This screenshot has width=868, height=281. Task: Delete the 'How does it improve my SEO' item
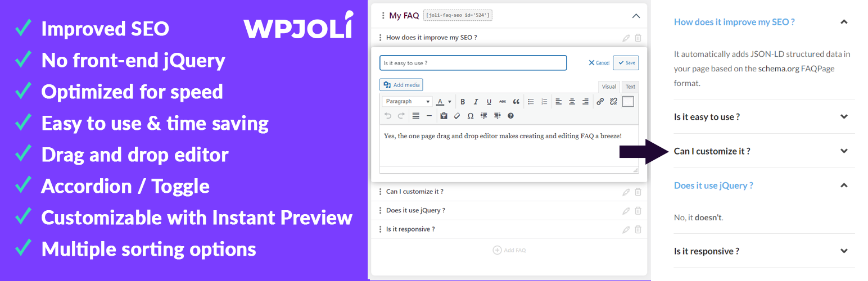[638, 38]
